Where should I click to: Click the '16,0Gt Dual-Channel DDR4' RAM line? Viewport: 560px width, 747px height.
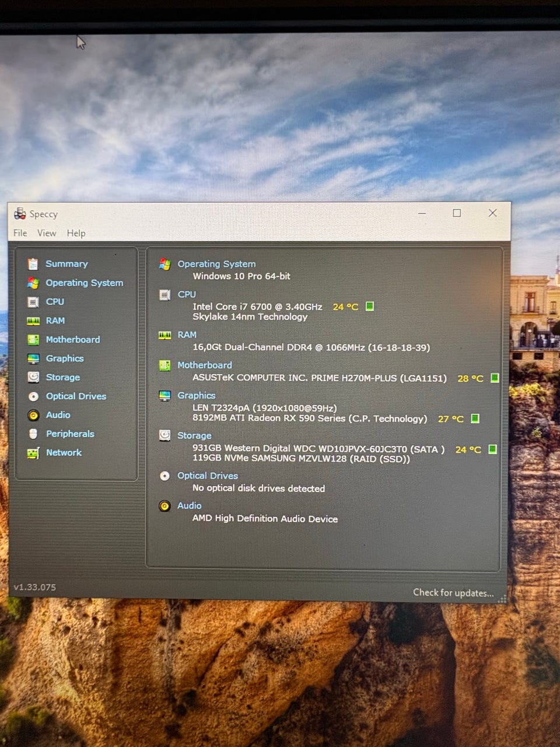[311, 347]
